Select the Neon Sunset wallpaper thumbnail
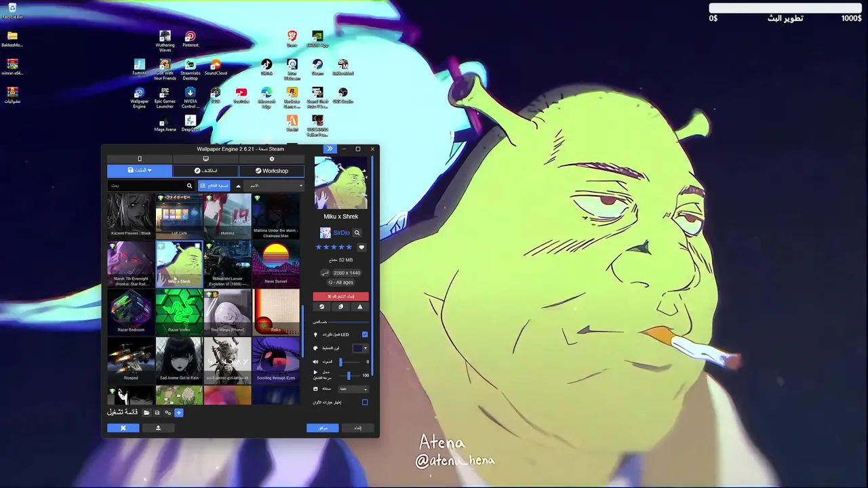This screenshot has height=488, width=868. [x=275, y=264]
